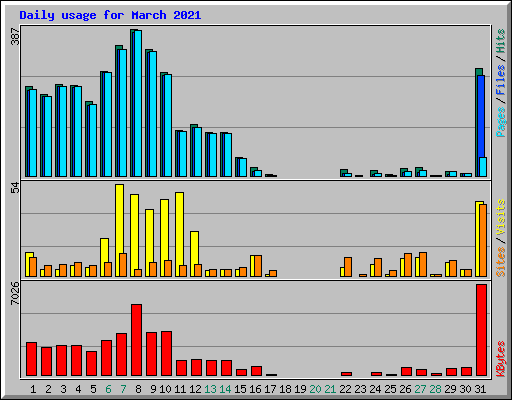The image size is (512, 400).
Task: Click the green Hits legend label
Action: [501, 41]
